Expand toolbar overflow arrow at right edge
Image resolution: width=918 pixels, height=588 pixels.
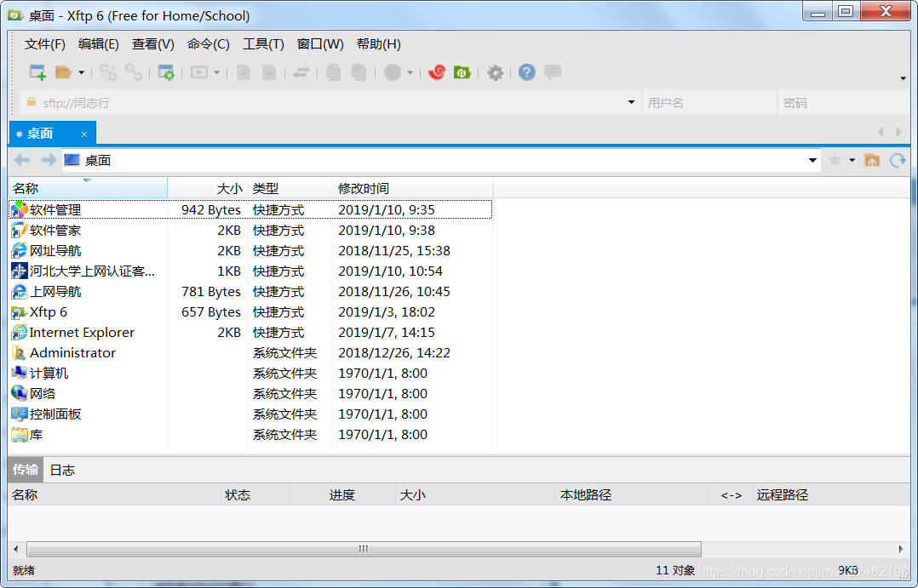pyautogui.click(x=904, y=78)
